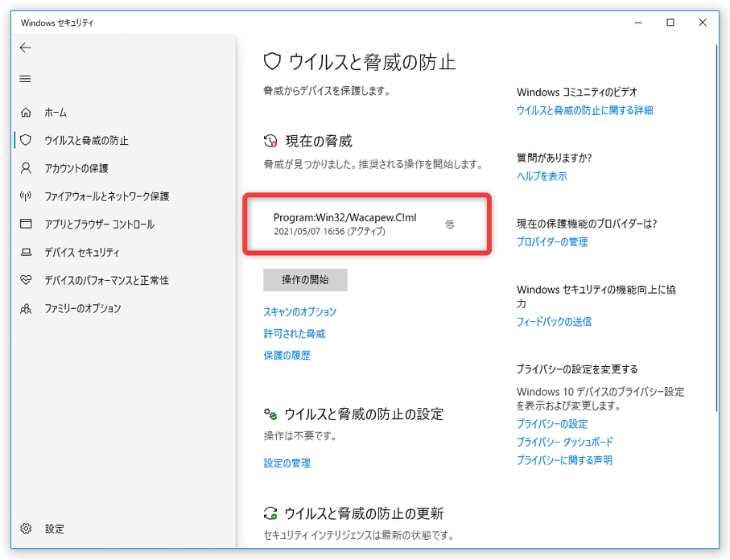
Task: Open プロバイダーの管理 link
Action: [552, 242]
